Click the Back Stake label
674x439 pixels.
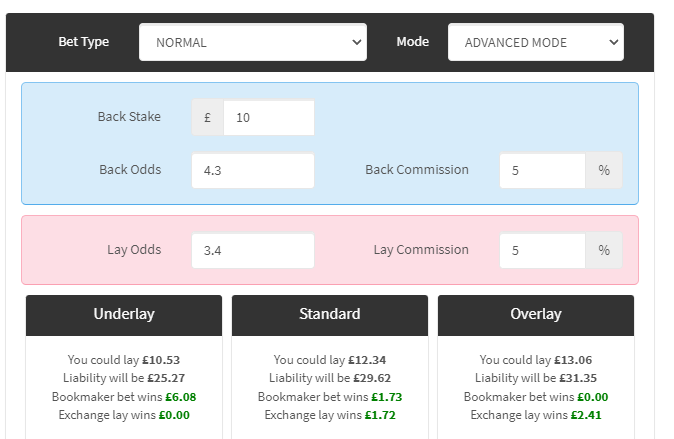click(x=129, y=117)
